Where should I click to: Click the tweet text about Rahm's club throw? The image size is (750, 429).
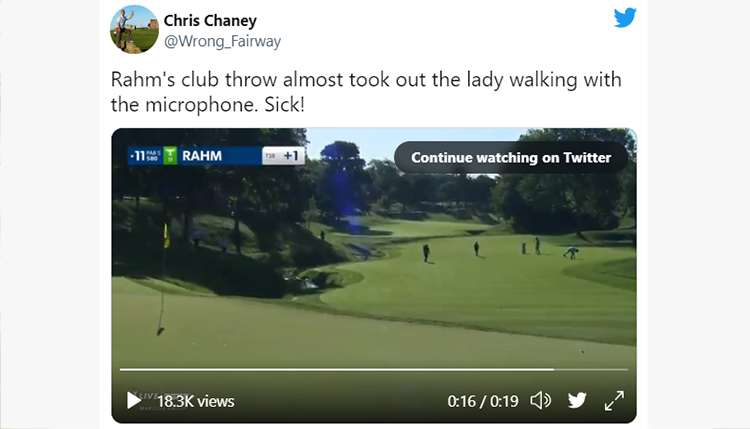[x=366, y=92]
